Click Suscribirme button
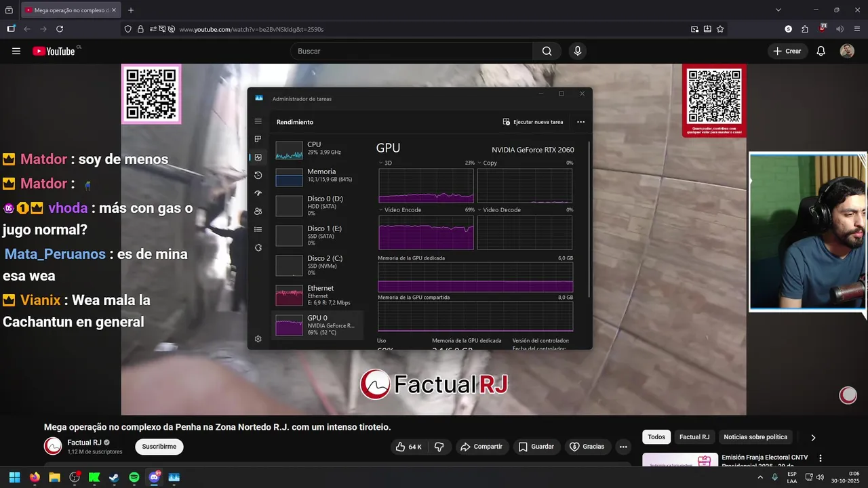This screenshot has height=488, width=868. tap(159, 447)
